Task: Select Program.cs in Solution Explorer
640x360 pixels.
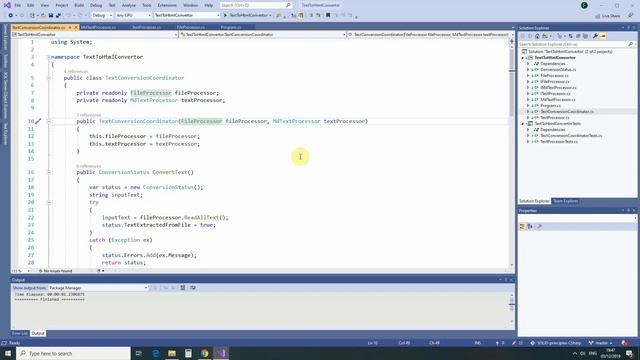Action: (550, 106)
